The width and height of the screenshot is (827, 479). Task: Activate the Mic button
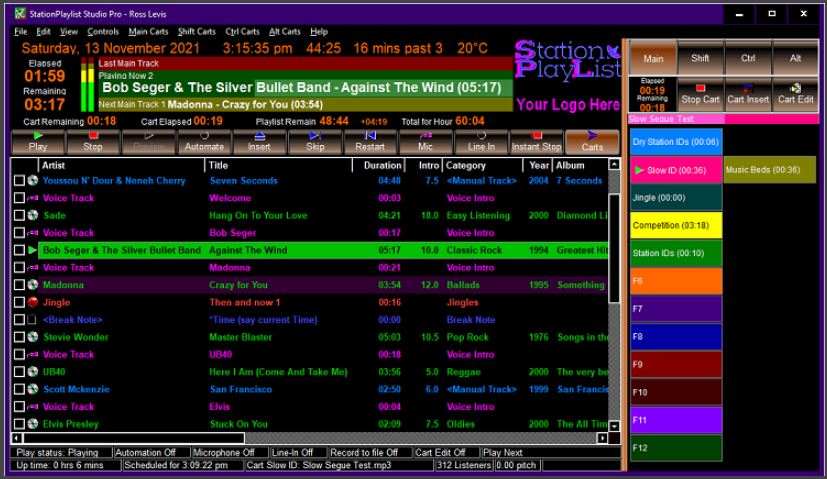pos(425,141)
